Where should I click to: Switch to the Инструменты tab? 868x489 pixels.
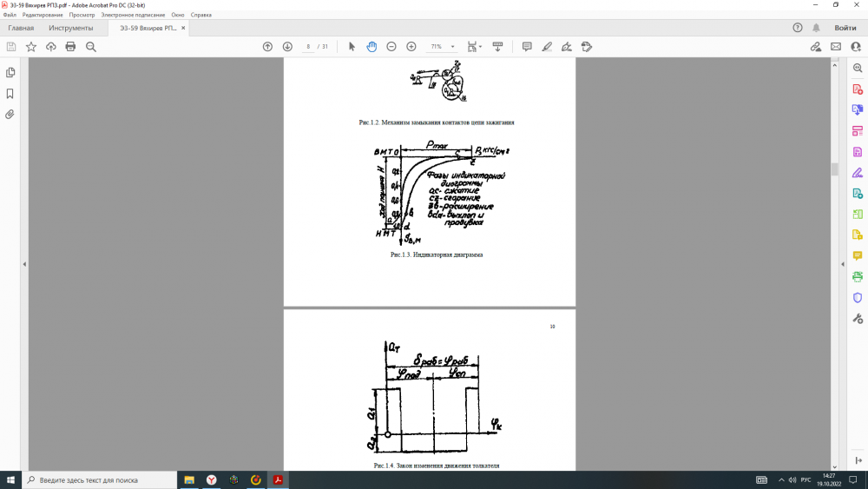tap(71, 28)
